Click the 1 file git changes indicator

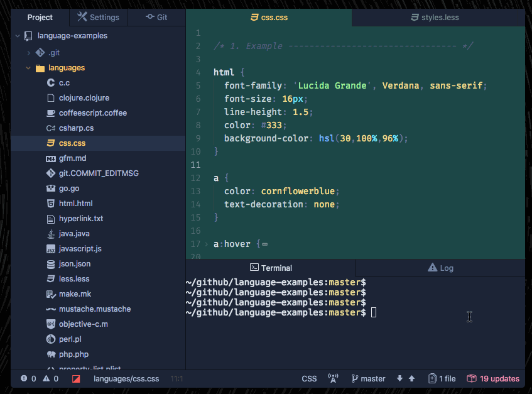click(x=442, y=379)
